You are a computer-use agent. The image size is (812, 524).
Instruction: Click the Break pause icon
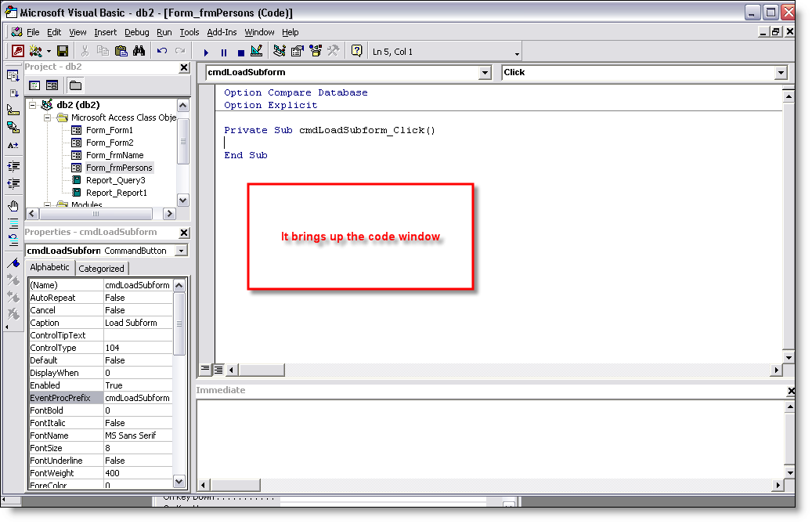[224, 52]
